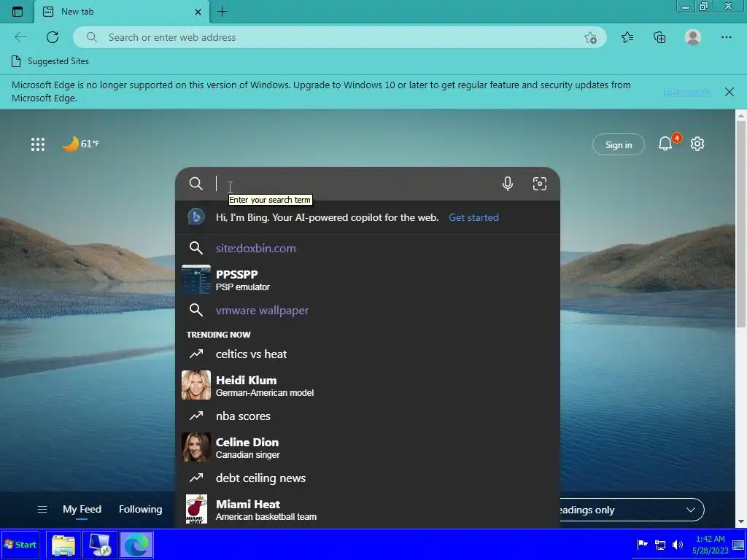Open the Collections icon
The image size is (747, 560).
click(659, 37)
